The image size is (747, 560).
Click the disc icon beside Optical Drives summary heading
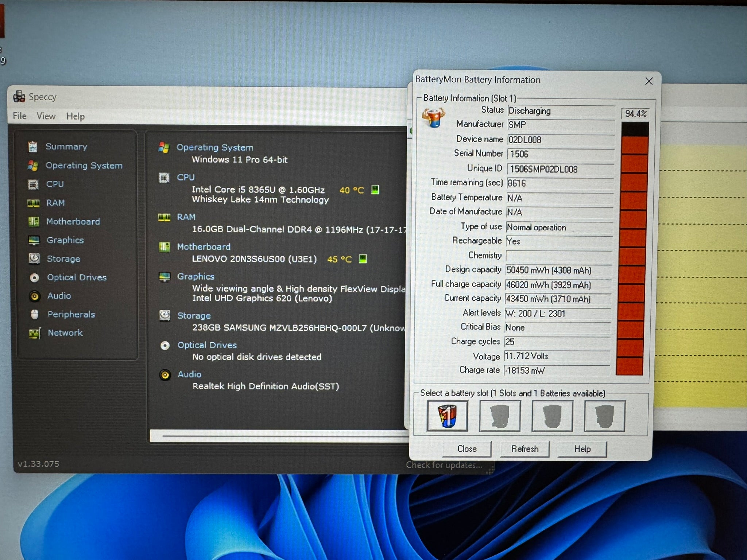tap(165, 346)
